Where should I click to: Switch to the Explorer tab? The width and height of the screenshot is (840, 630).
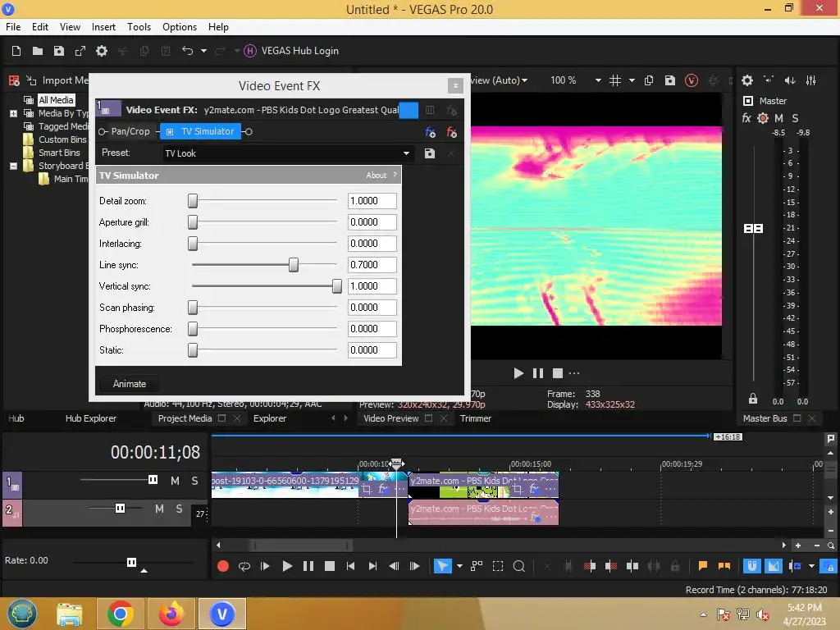pyautogui.click(x=269, y=418)
